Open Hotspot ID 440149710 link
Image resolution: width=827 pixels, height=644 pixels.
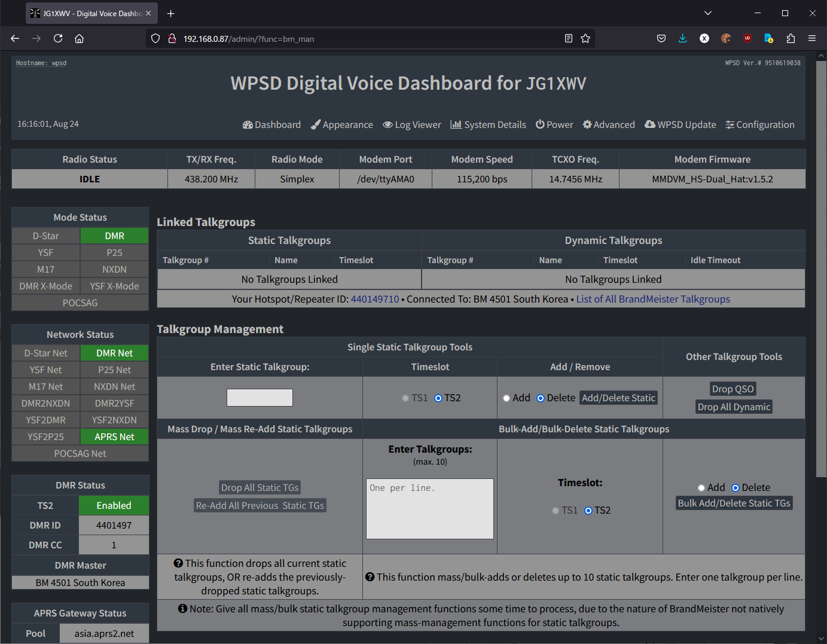pos(375,299)
